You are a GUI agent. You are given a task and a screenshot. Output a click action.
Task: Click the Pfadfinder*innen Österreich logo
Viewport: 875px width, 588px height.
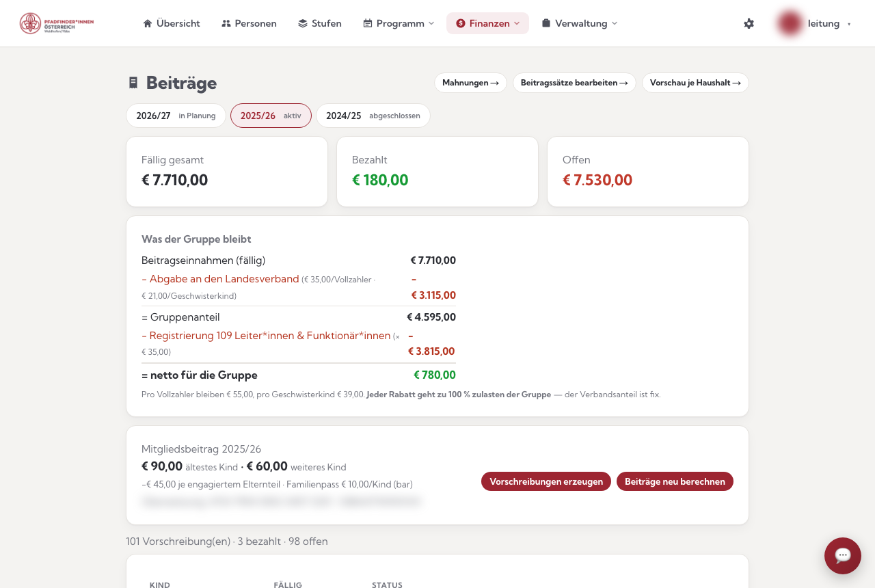point(57,23)
